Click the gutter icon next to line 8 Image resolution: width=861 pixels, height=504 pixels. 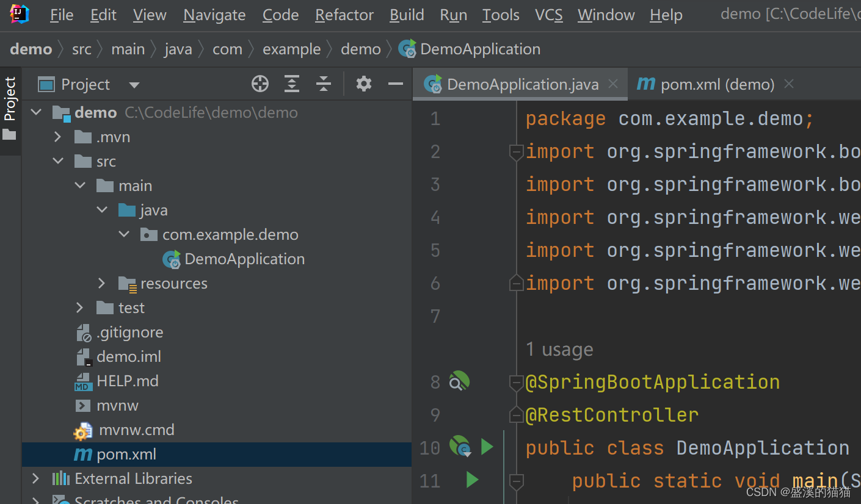(460, 381)
